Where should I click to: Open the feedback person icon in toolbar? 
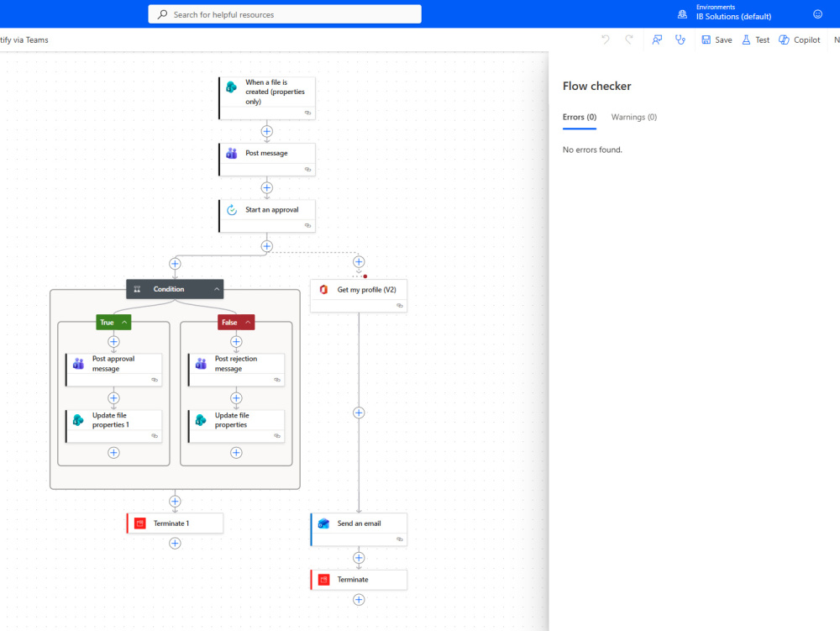pyautogui.click(x=657, y=39)
